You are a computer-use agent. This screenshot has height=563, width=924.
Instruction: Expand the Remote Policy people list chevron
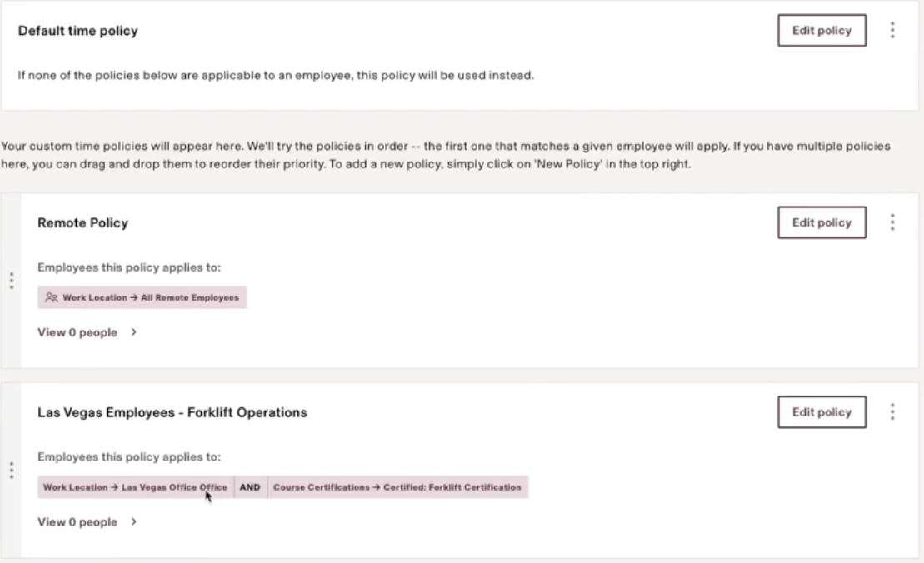(x=134, y=332)
